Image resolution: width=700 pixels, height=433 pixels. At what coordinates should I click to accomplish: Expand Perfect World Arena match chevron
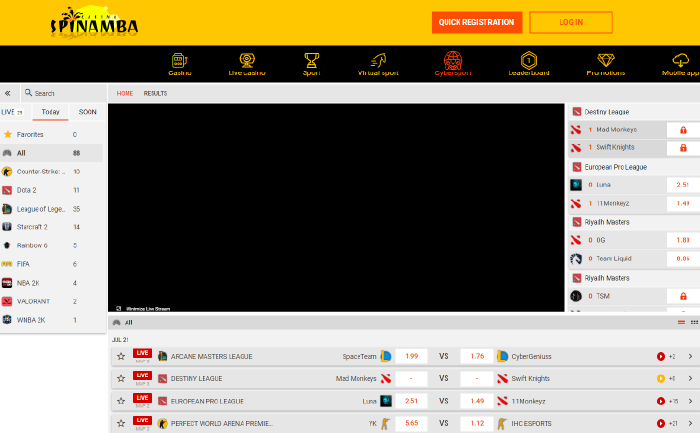(690, 423)
